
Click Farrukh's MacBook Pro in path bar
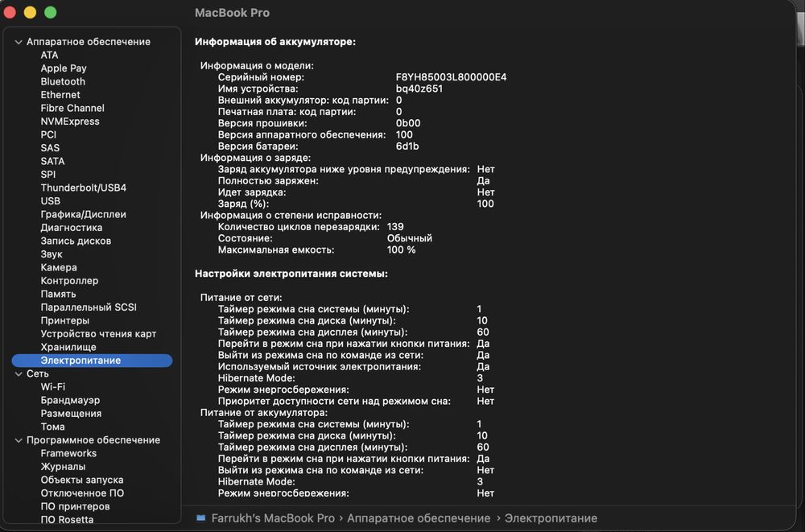(x=273, y=518)
